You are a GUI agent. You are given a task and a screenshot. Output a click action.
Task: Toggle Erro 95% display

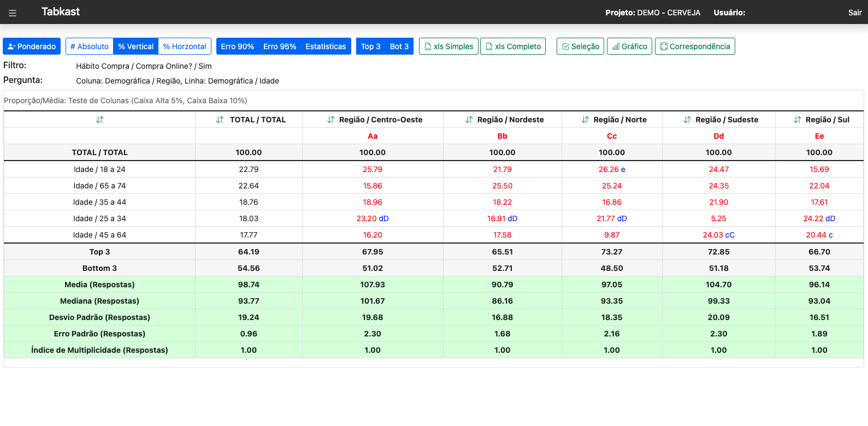[280, 46]
